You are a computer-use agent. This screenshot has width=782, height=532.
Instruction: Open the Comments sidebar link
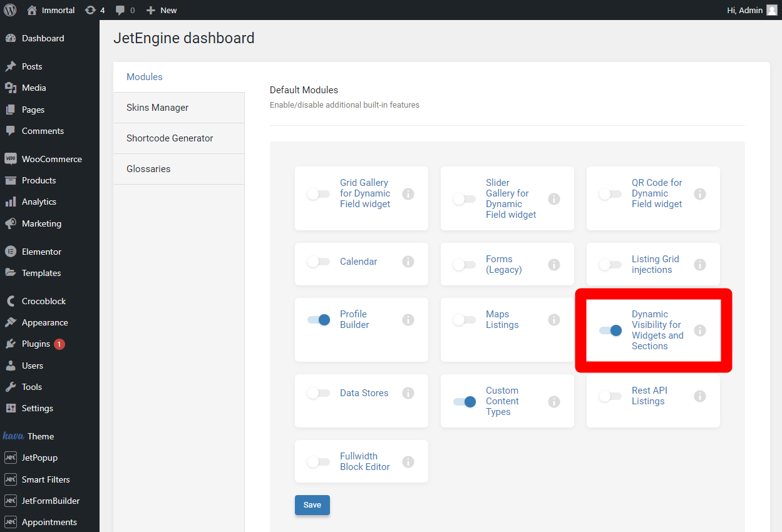[x=49, y=131]
